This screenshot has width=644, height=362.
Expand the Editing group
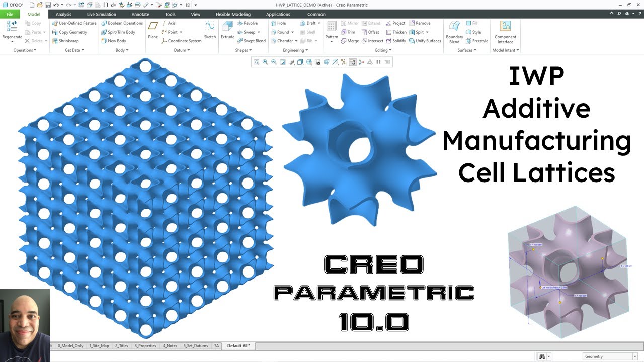coord(383,50)
